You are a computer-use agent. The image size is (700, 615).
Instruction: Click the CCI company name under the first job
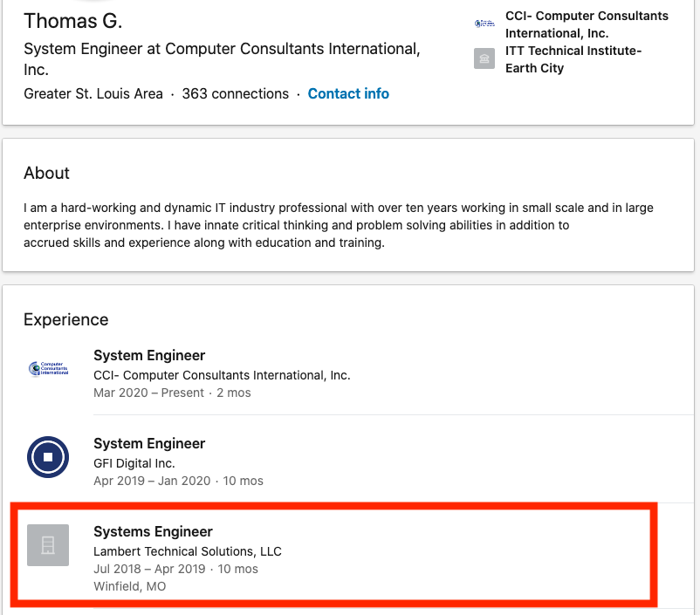click(x=222, y=375)
